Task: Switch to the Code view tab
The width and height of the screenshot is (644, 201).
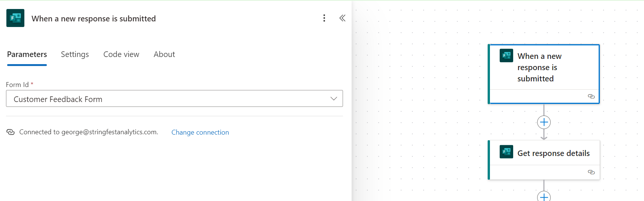Action: (121, 54)
